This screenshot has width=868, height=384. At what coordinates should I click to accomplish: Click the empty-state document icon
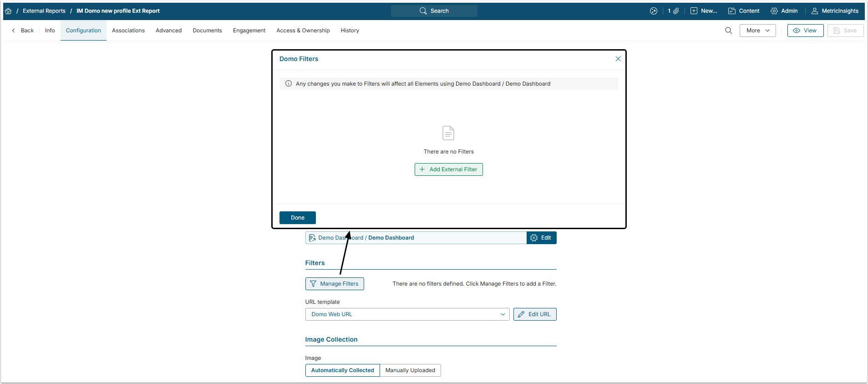click(x=448, y=133)
